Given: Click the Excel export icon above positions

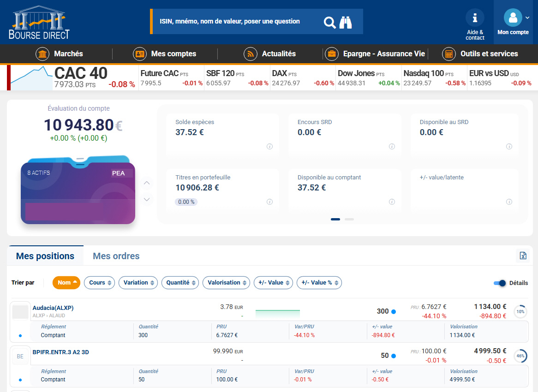Looking at the screenshot, I should 523,255.
